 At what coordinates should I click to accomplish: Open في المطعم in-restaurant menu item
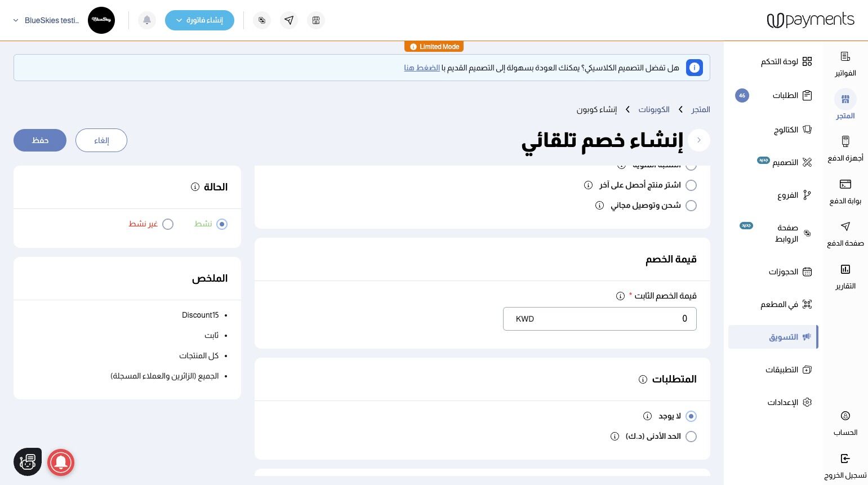pos(786,304)
